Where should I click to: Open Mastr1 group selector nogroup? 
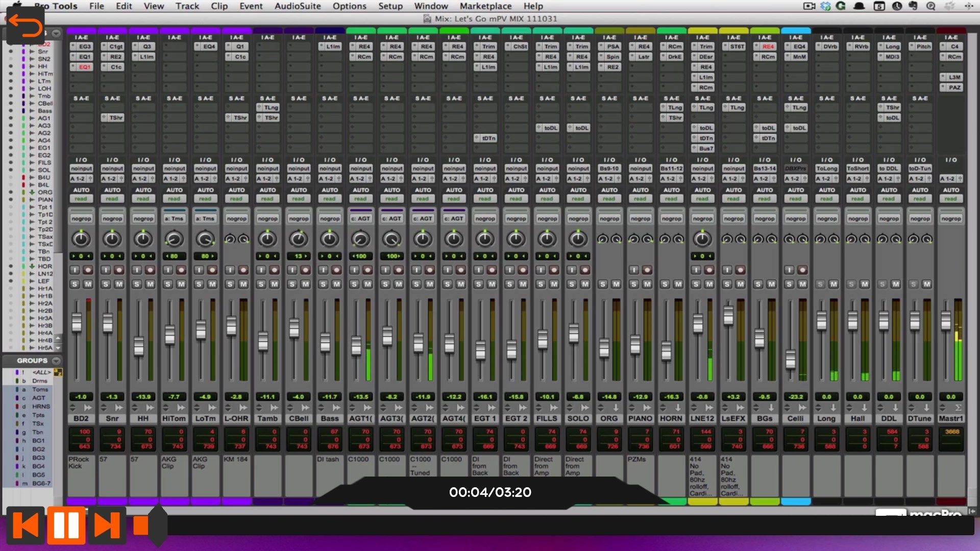950,218
